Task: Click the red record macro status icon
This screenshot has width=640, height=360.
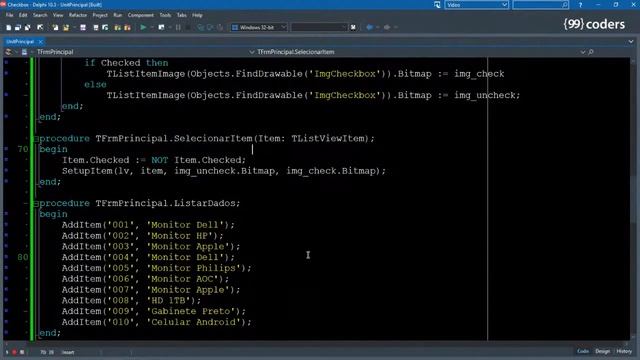Action: (14, 352)
